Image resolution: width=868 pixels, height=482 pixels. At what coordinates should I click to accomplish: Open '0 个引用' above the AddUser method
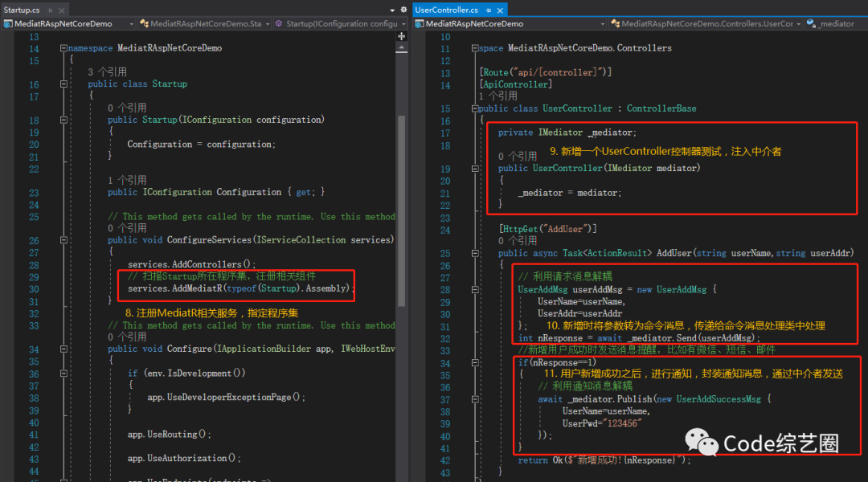(518, 241)
